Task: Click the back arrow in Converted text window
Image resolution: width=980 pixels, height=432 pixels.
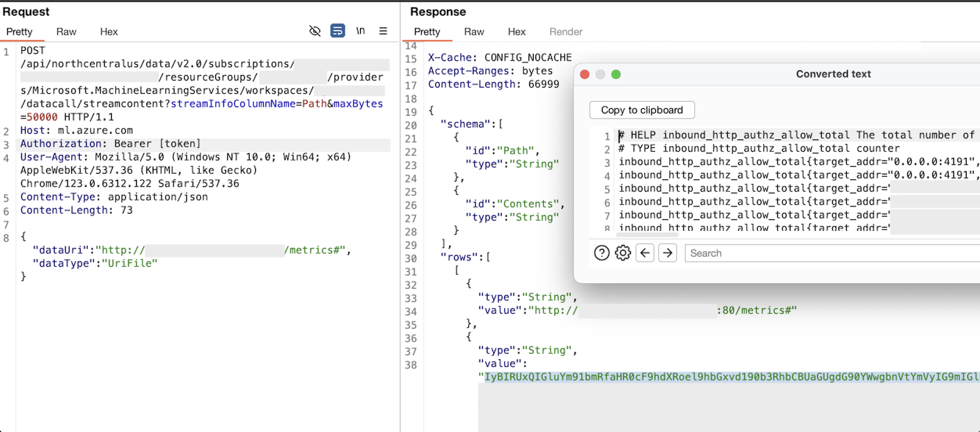Action: pos(645,253)
